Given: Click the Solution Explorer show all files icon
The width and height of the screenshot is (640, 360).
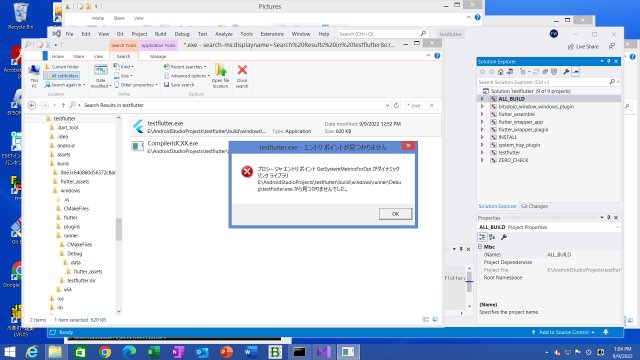Looking at the screenshot, I should click(554, 72).
